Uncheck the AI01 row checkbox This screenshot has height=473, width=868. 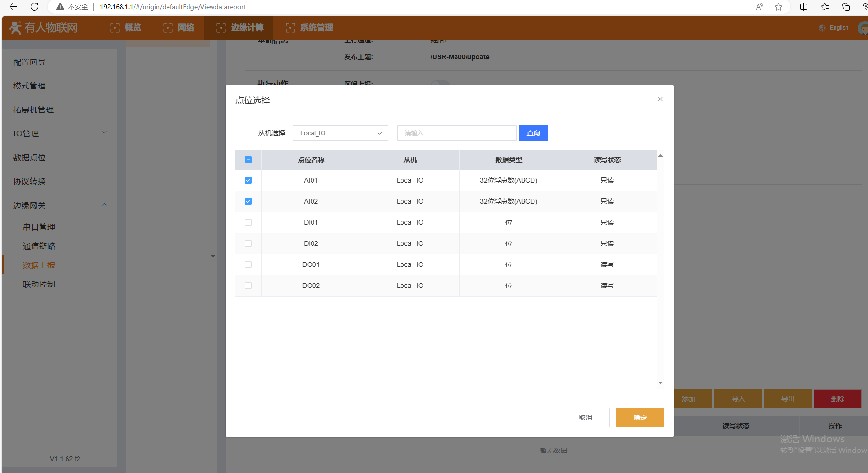tap(248, 180)
